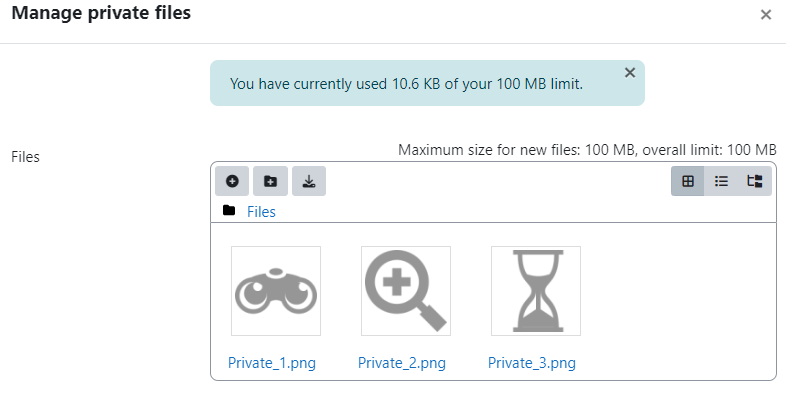Click the empty file area beside Private_3.png

coord(677,301)
